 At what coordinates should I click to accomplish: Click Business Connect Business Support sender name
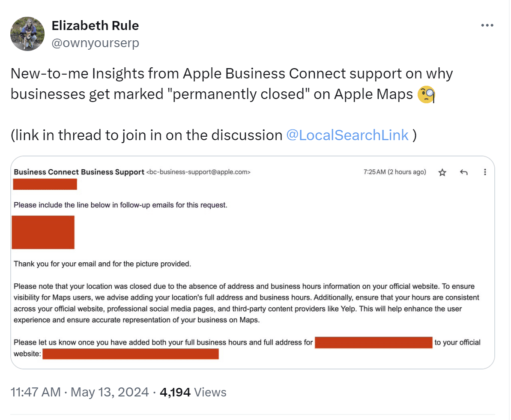[77, 172]
